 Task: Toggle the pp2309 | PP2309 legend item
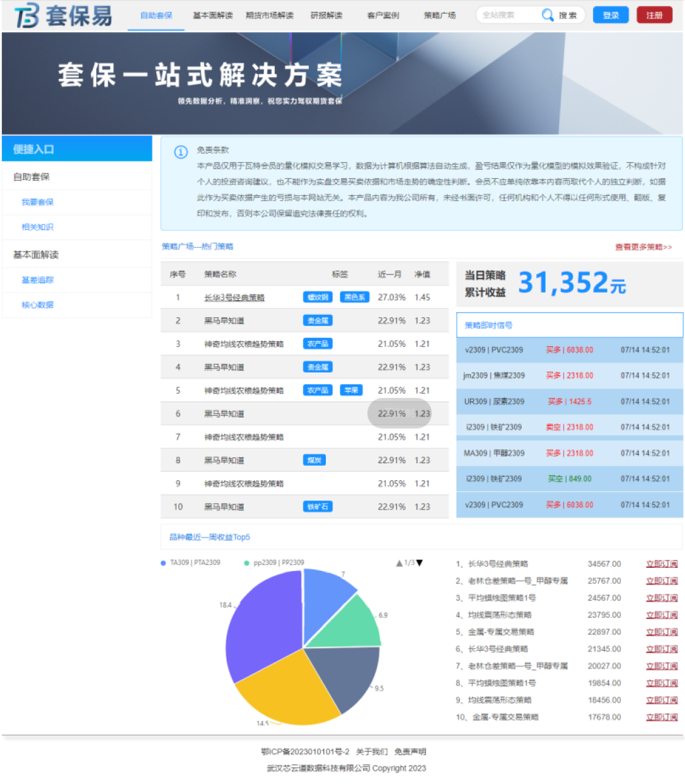(274, 563)
